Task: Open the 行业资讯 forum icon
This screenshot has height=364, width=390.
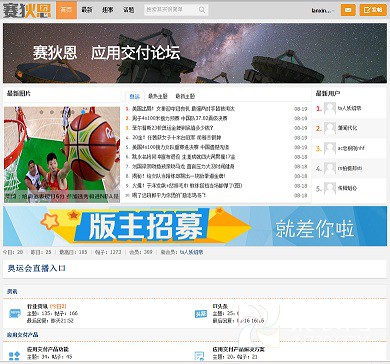Action: 14,313
